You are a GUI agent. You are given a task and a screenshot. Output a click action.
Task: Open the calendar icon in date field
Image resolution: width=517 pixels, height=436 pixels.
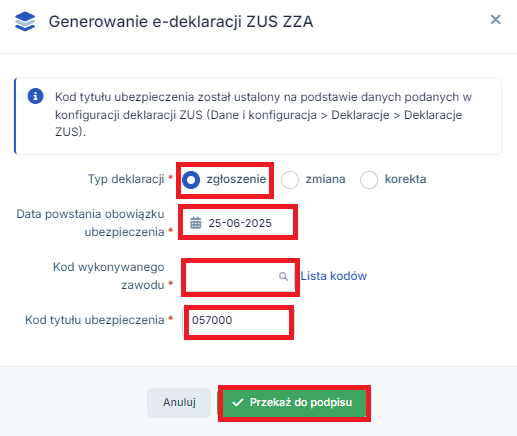tap(196, 223)
